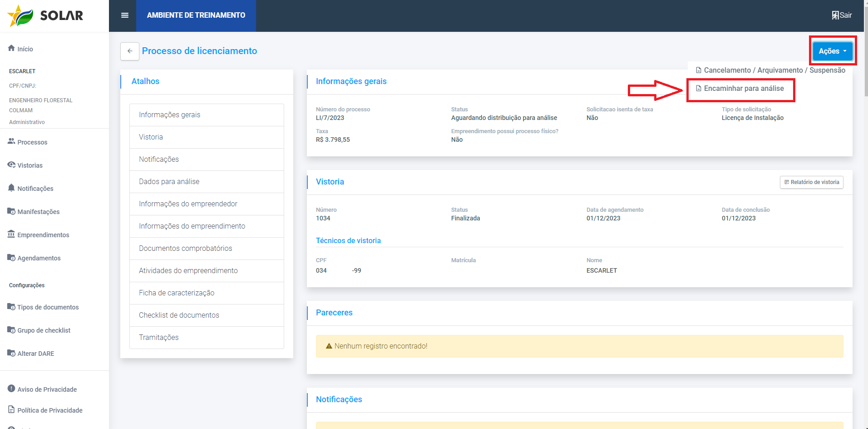Screen dimensions: 868x429
Task: Click the Política de Privacidade icon
Action: point(11,409)
